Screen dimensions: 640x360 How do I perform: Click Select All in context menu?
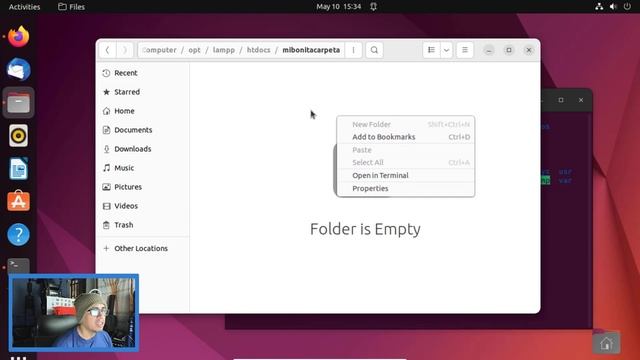(x=406, y=162)
